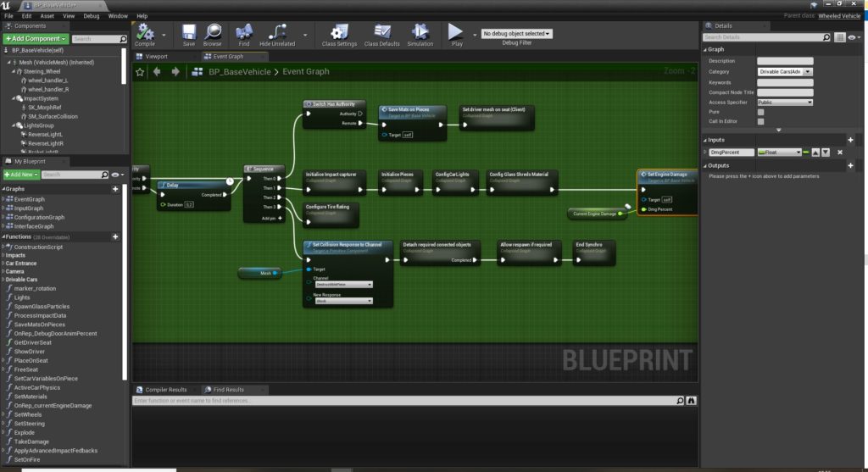
Task: Switch to the Compiler Results tab
Action: tap(165, 390)
